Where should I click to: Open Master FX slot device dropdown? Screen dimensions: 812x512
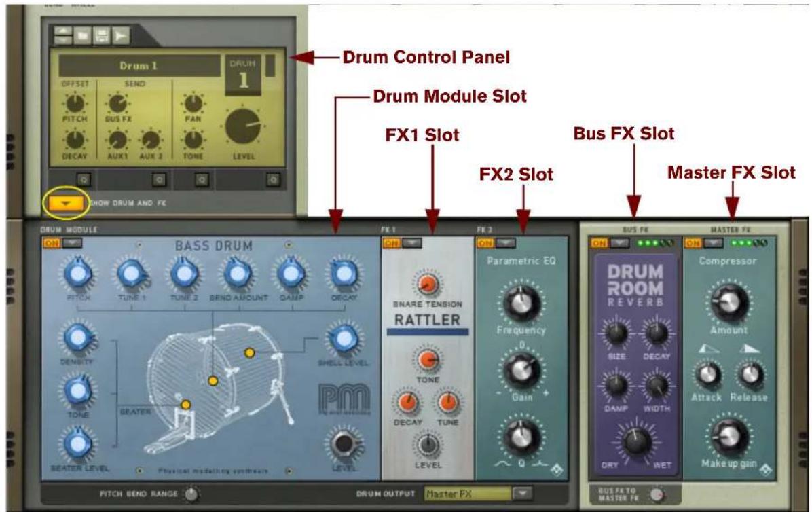713,243
